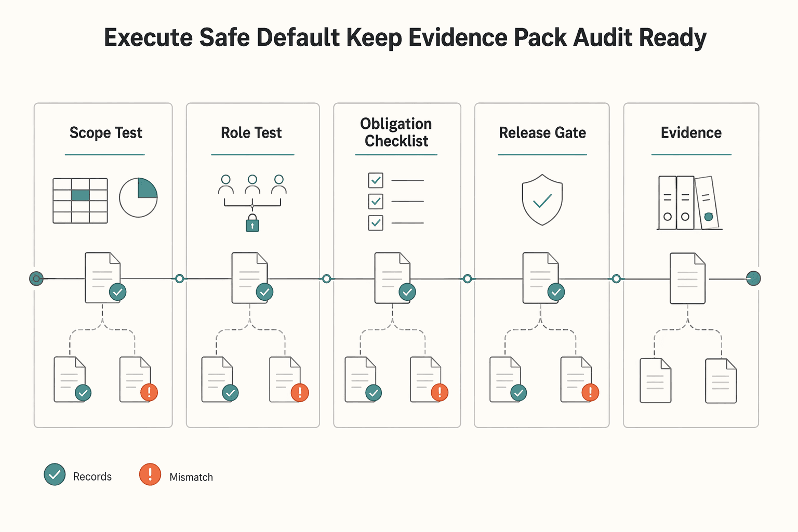Click the Scope Test heading

pyautogui.click(x=106, y=133)
